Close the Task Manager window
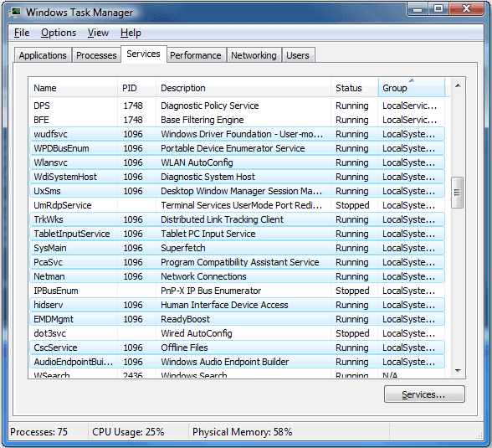 click(467, 8)
